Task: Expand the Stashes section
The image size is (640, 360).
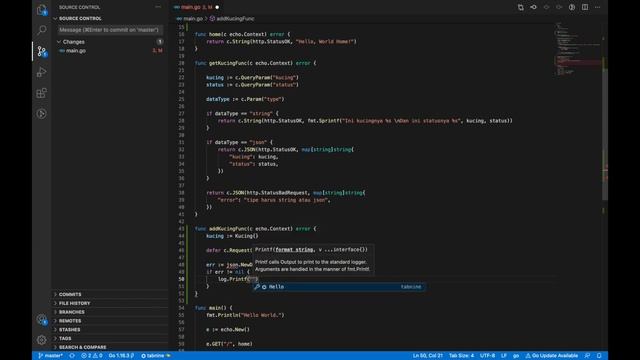Action: [69, 329]
